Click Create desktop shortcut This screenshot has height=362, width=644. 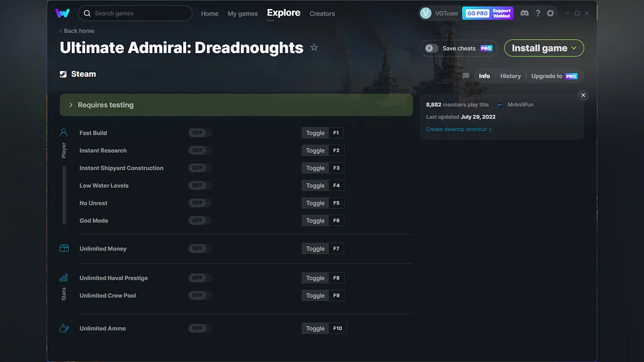tap(457, 129)
